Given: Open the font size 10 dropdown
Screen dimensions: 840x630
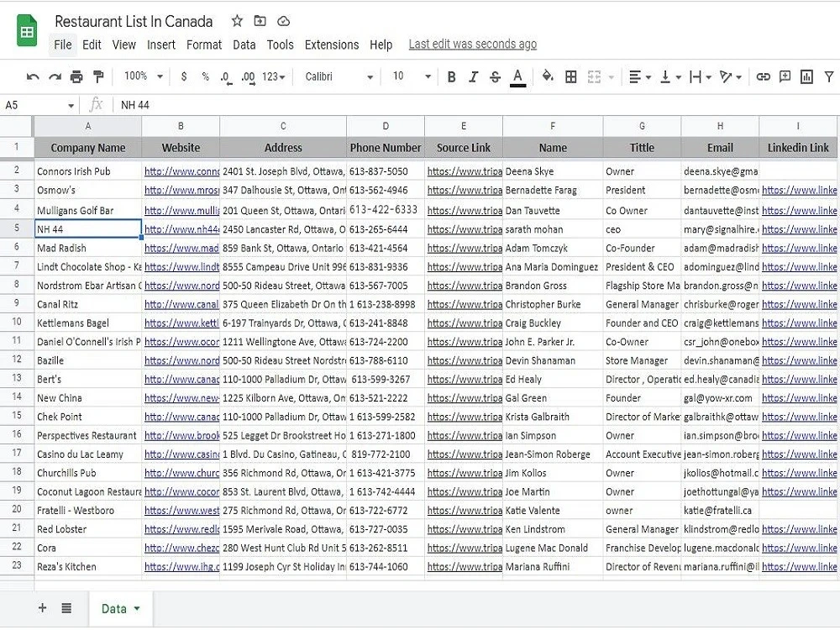Looking at the screenshot, I should 411,76.
